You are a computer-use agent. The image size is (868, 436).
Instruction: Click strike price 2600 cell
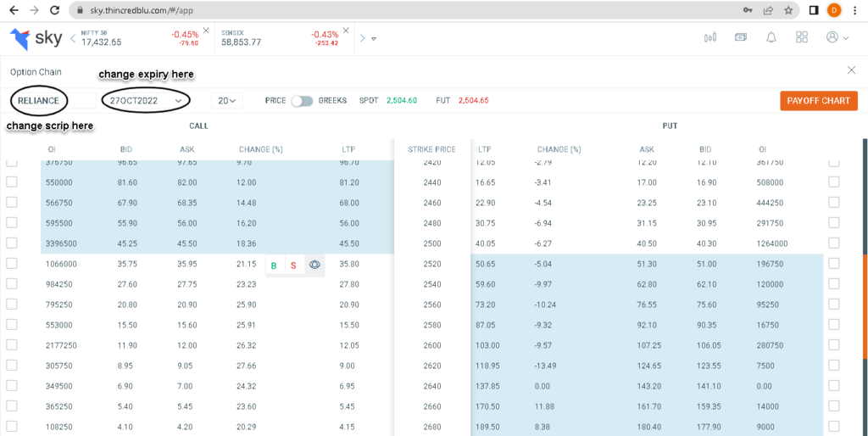click(x=431, y=344)
